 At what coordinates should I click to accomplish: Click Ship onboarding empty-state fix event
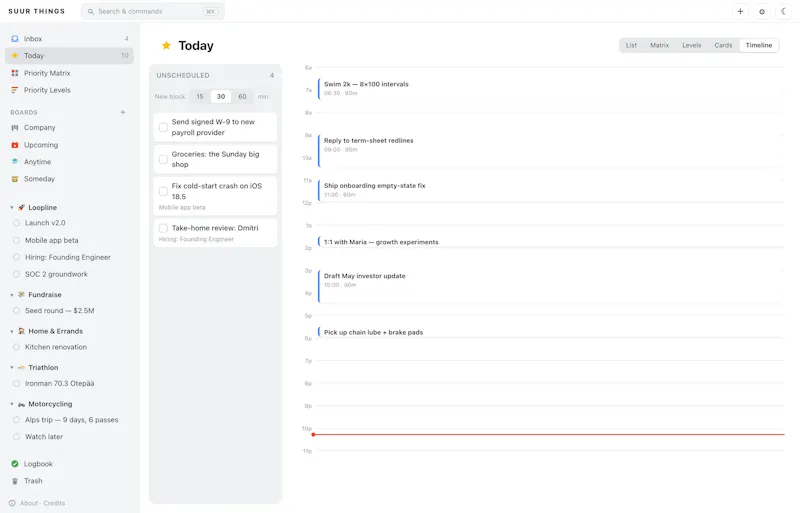point(550,190)
